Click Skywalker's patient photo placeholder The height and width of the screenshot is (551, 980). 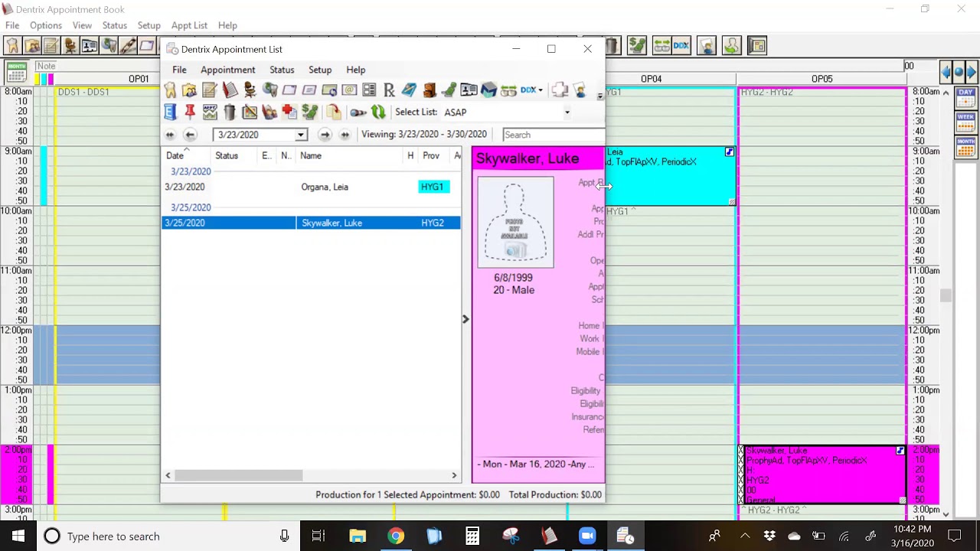pos(515,222)
